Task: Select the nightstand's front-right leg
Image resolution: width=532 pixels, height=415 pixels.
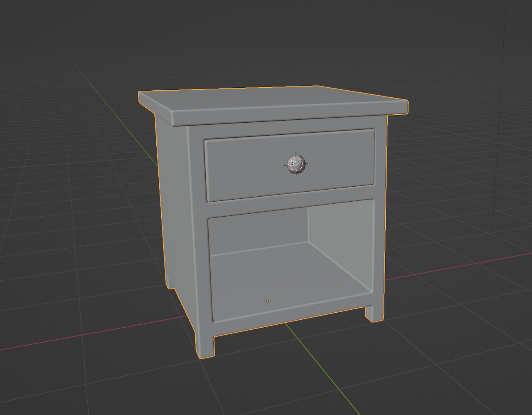Action: (374, 314)
